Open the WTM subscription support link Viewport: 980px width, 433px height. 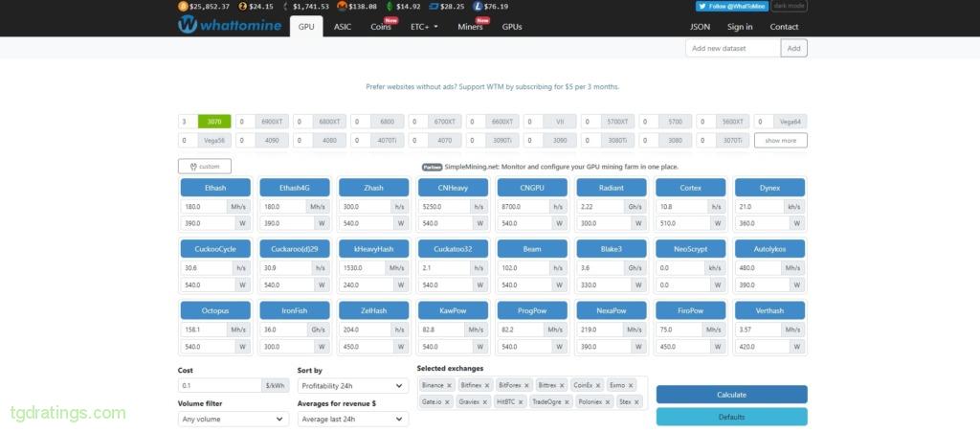[x=493, y=87]
